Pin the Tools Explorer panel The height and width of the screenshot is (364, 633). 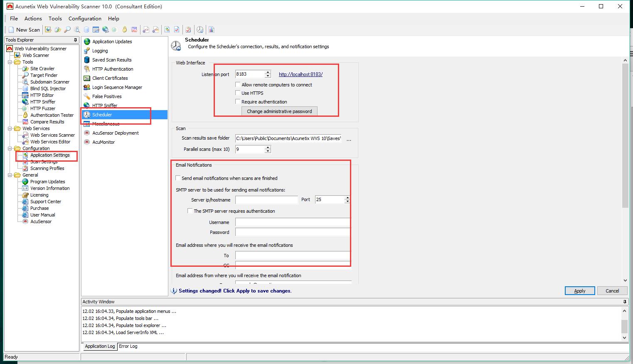coord(75,40)
